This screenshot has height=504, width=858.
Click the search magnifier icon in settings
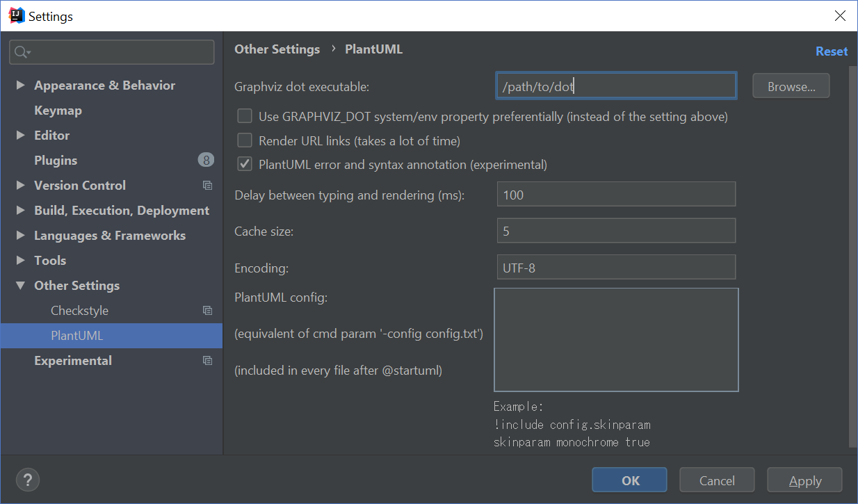click(21, 52)
